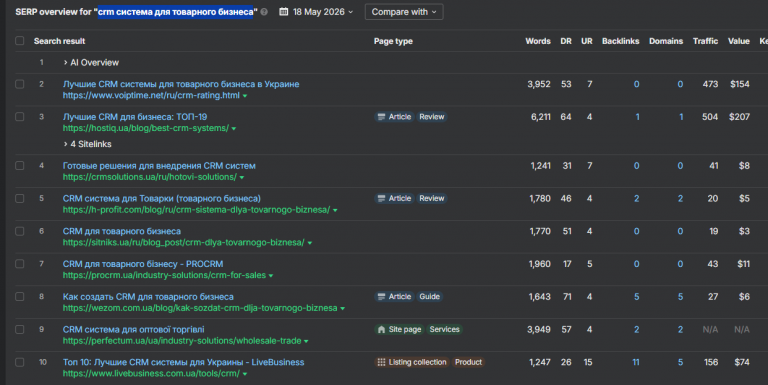Open 'CRM для товарного бизнеса' sitniks title link
The height and width of the screenshot is (385, 768).
click(x=121, y=231)
